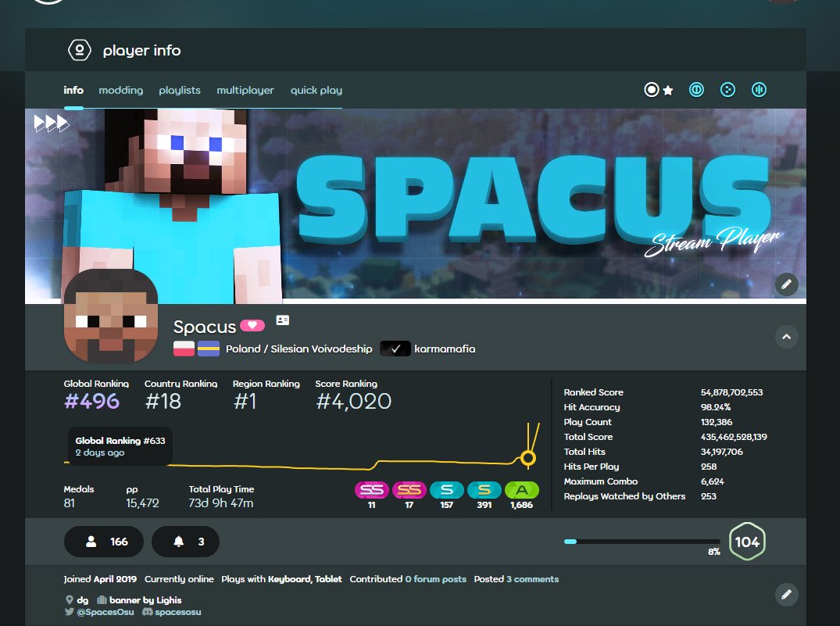Switch to the modding tab

click(x=120, y=90)
